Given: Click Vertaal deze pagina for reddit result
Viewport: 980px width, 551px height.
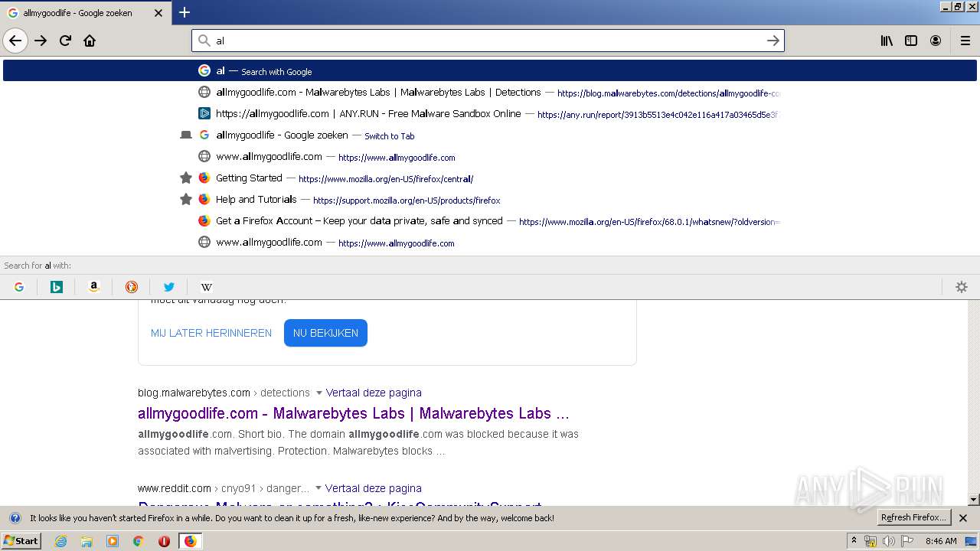Looking at the screenshot, I should (373, 488).
